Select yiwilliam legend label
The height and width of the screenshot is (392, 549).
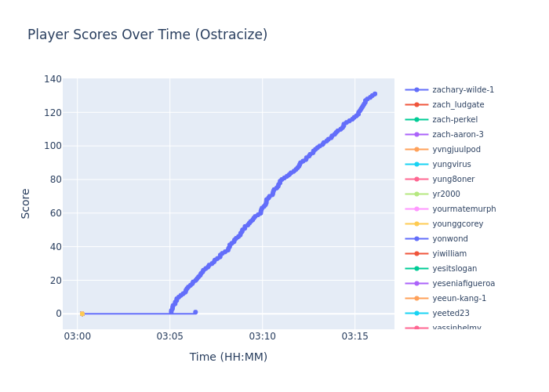[449, 254]
